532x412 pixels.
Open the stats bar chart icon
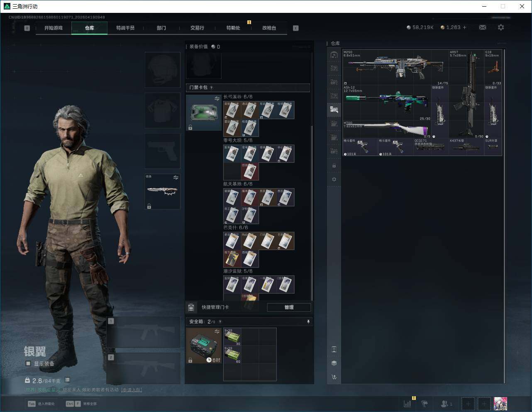pos(408,403)
